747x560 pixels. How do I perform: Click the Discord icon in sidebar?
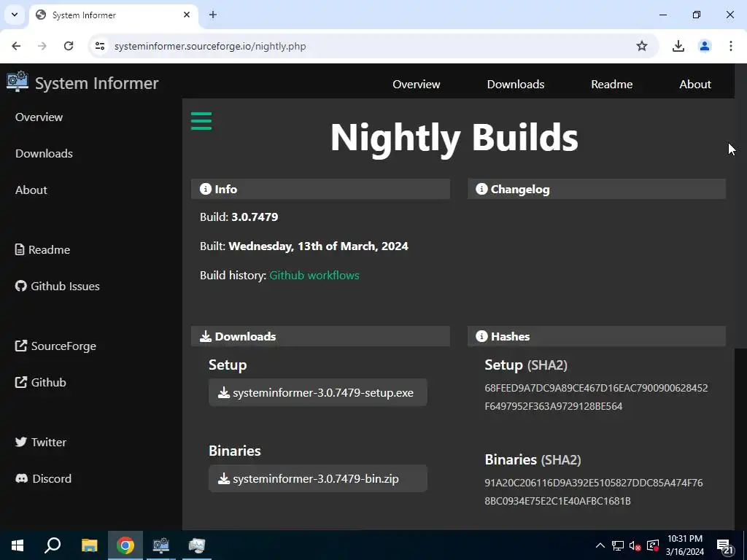[x=21, y=478]
